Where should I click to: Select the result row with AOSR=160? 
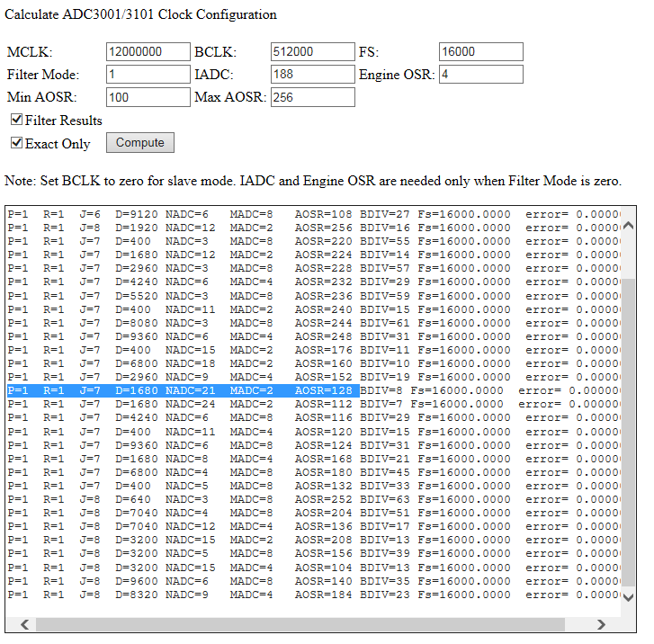point(314,363)
